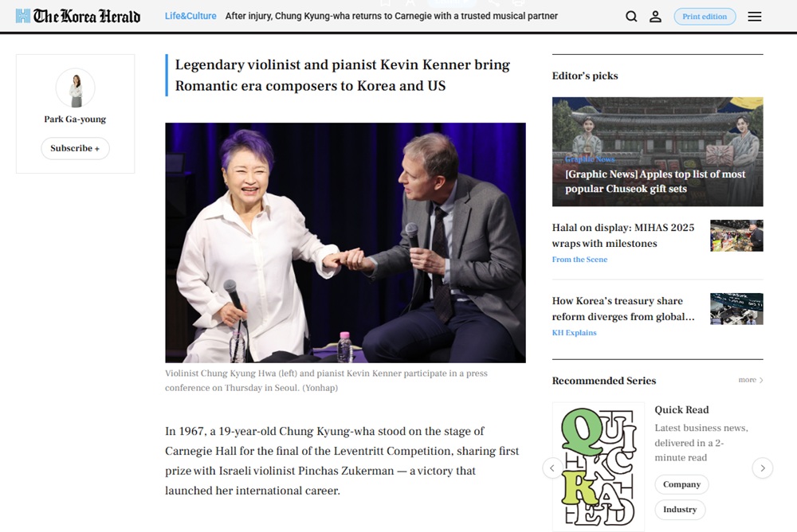This screenshot has width=797, height=532.
Task: Click the violinist and pianist press conference photo
Action: pos(345,242)
